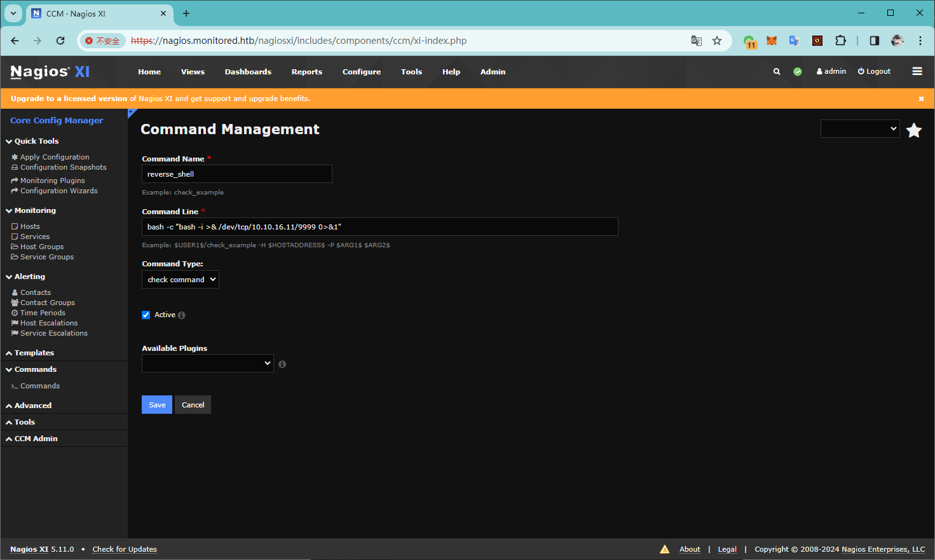Open Configuration Snapshots
This screenshot has width=935, height=560.
click(64, 167)
